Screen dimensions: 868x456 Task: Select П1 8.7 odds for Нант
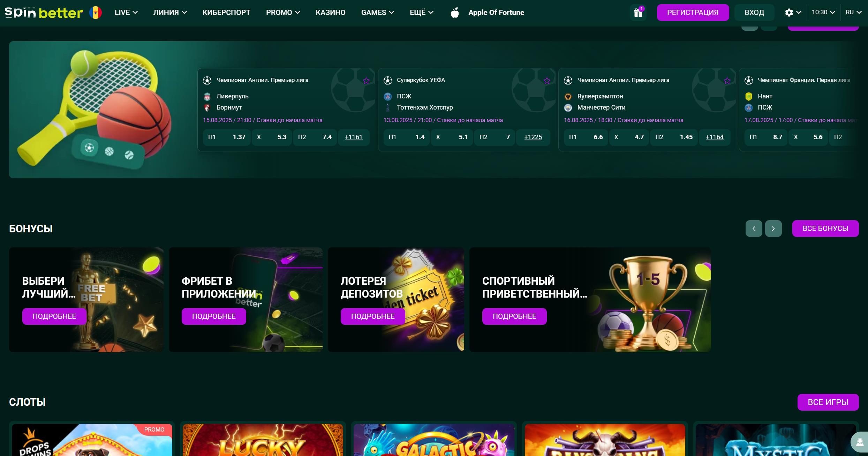(766, 137)
